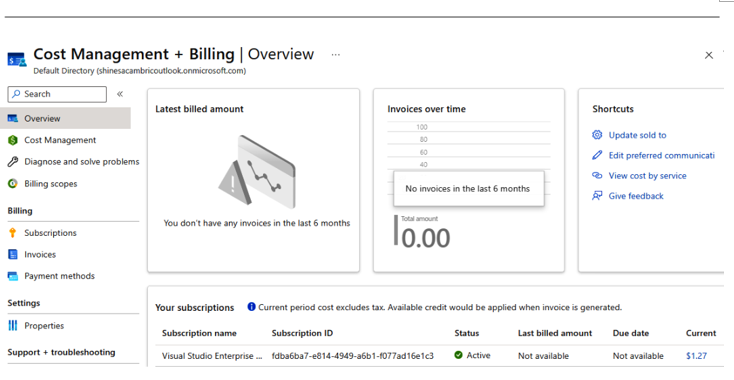Click the Properties bars icon
This screenshot has height=380, width=734.
(x=13, y=325)
